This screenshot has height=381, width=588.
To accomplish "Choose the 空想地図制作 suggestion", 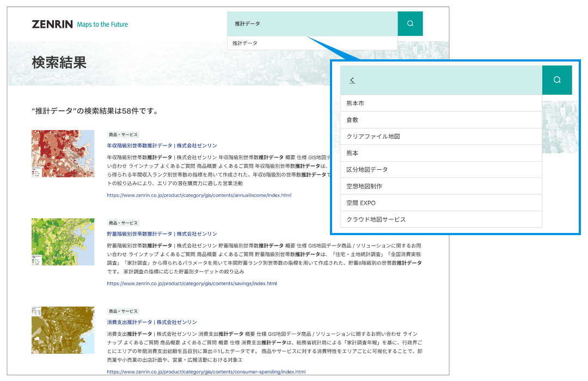I will point(441,186).
